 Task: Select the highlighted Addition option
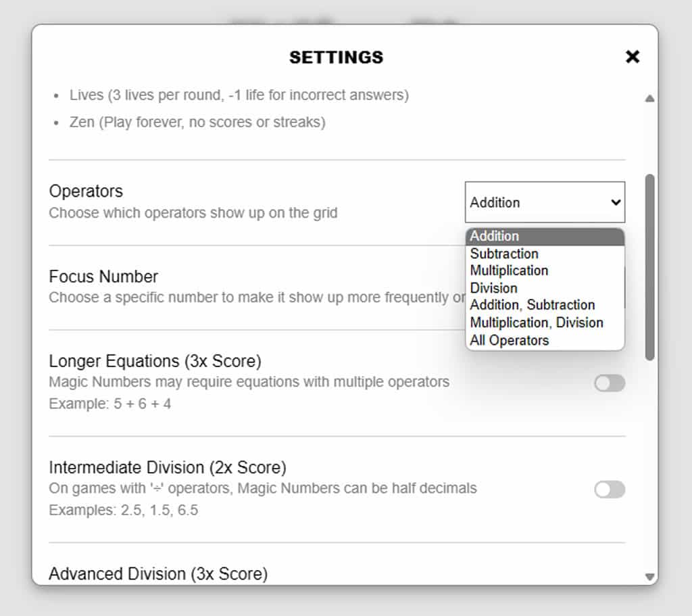(545, 236)
